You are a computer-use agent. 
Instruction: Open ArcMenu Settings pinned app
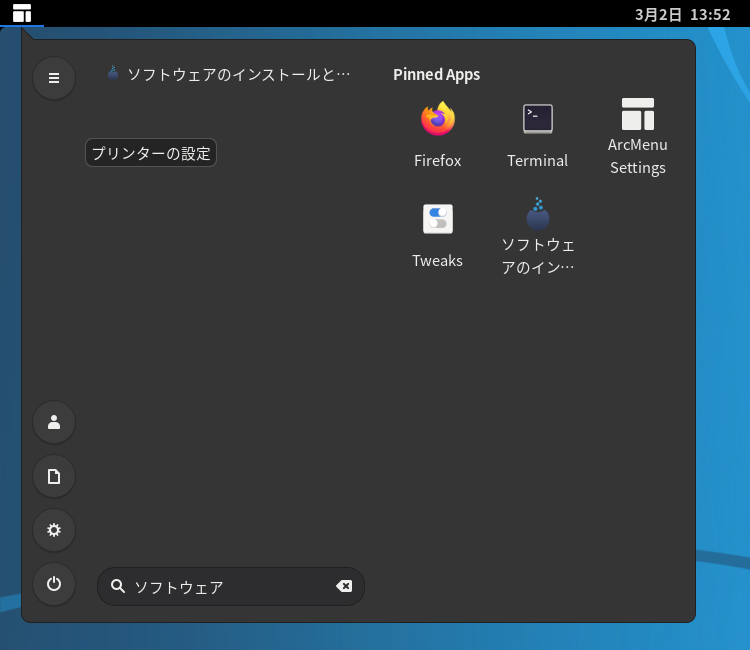point(638,135)
